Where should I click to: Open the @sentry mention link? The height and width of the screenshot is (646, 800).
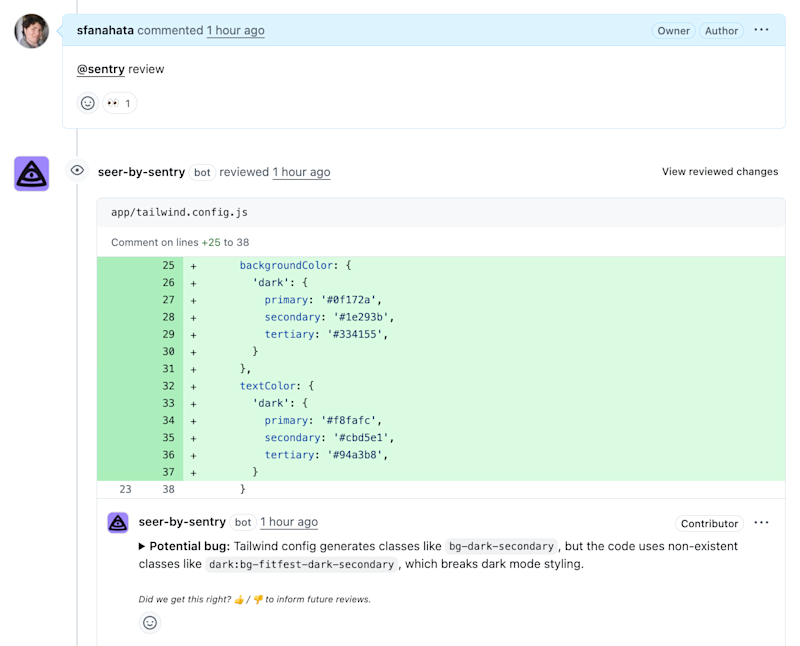pyautogui.click(x=101, y=69)
